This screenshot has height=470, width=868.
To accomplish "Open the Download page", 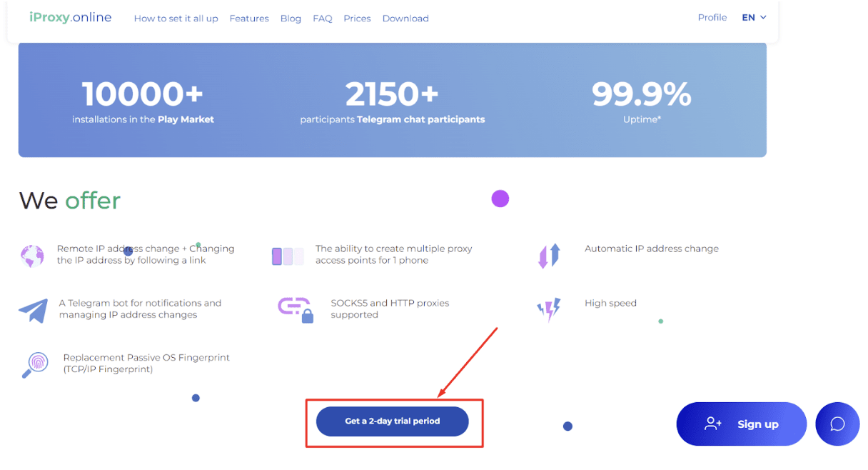I will pos(405,19).
